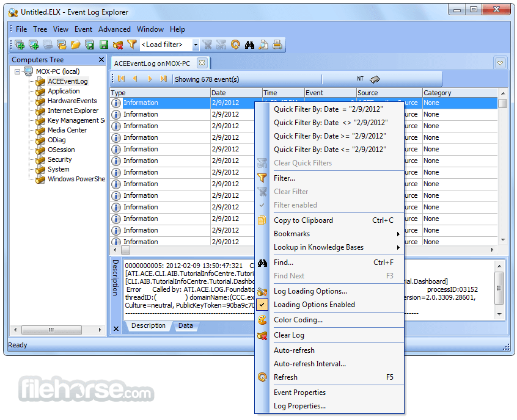The height and width of the screenshot is (420, 517).
Task: Click the Log Loading Options menu icon
Action: pos(262,291)
